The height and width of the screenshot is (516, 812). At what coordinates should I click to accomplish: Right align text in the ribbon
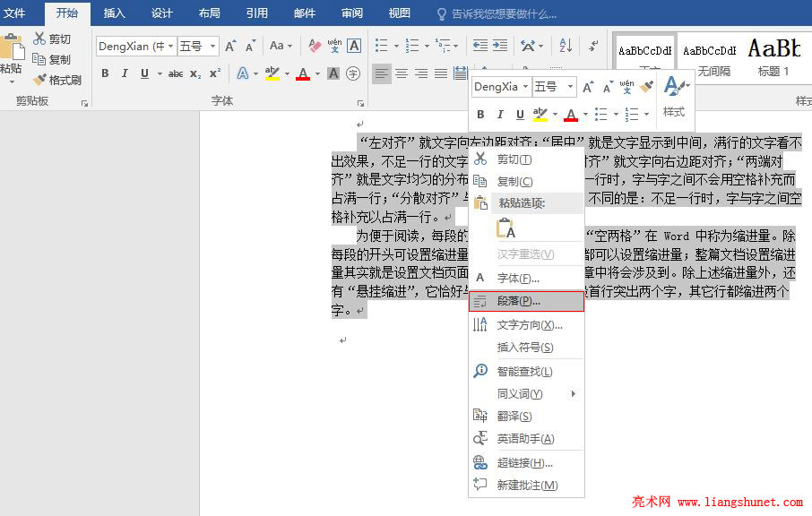[x=421, y=73]
